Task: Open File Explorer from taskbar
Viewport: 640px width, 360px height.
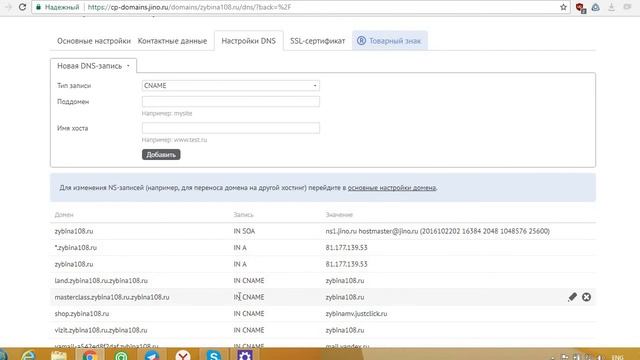Action: [59, 356]
